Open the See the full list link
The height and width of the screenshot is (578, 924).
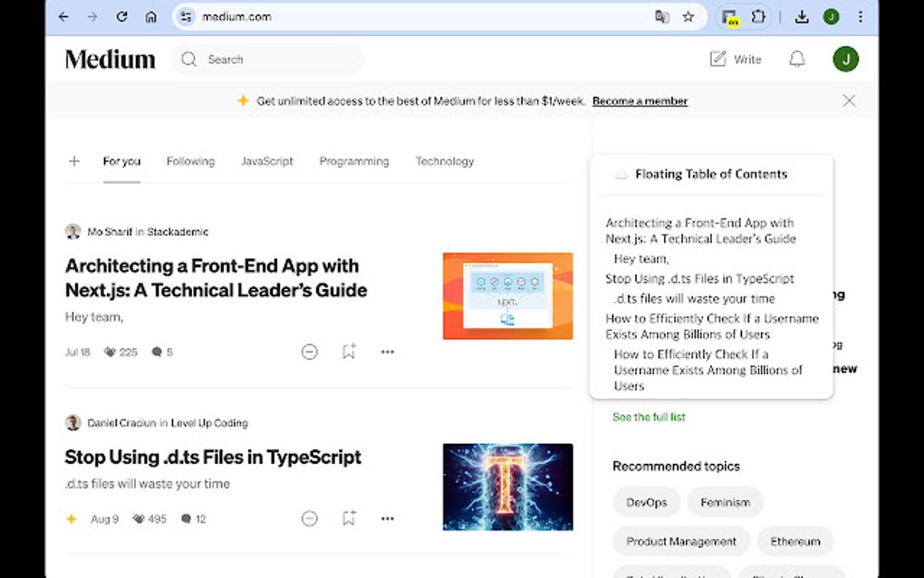click(649, 417)
